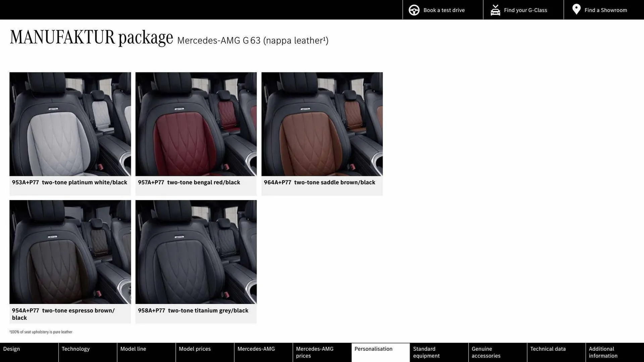The height and width of the screenshot is (362, 644).
Task: Select the platinum white/black seat image
Action: [x=70, y=124]
